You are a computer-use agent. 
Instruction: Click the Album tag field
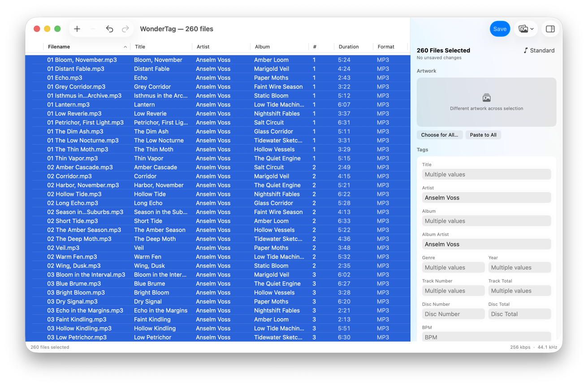click(x=486, y=221)
